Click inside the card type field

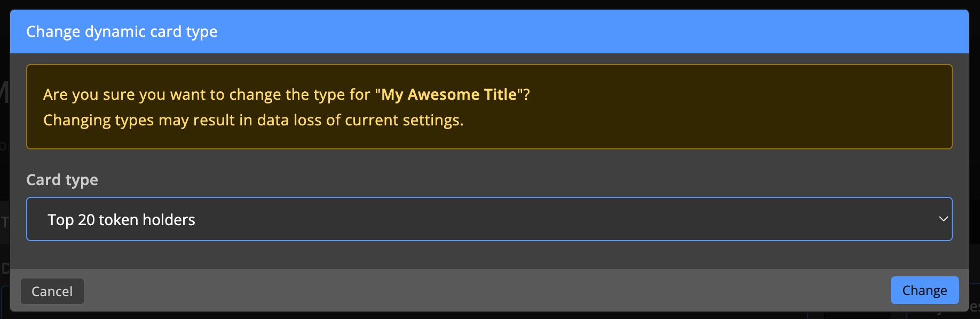[374, 219]
